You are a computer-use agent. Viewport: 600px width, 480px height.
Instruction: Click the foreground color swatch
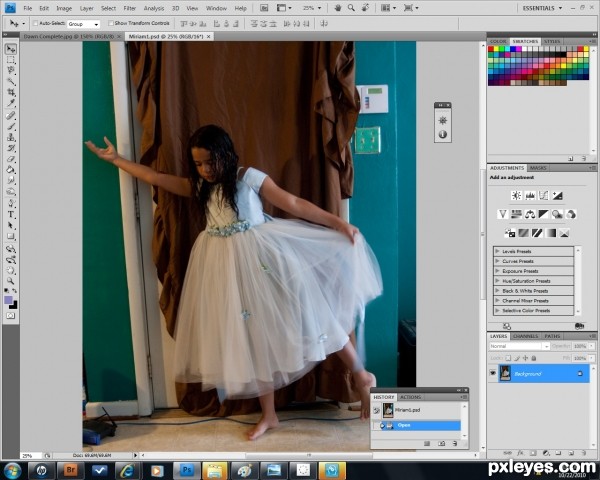8,300
